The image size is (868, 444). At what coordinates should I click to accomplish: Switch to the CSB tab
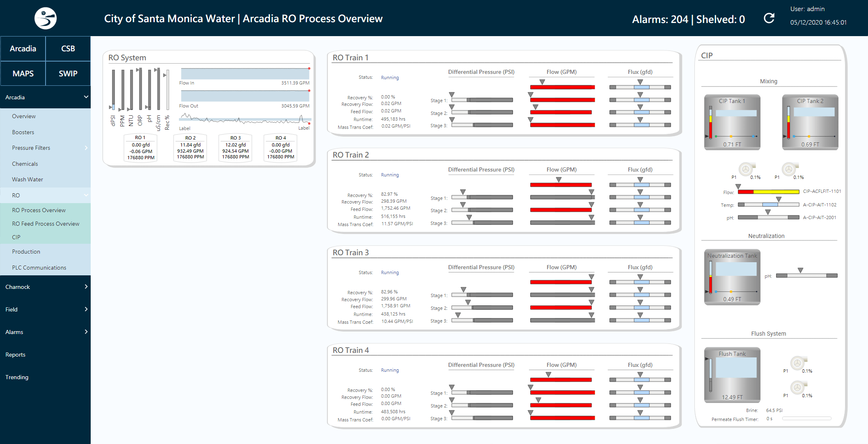[x=68, y=48]
